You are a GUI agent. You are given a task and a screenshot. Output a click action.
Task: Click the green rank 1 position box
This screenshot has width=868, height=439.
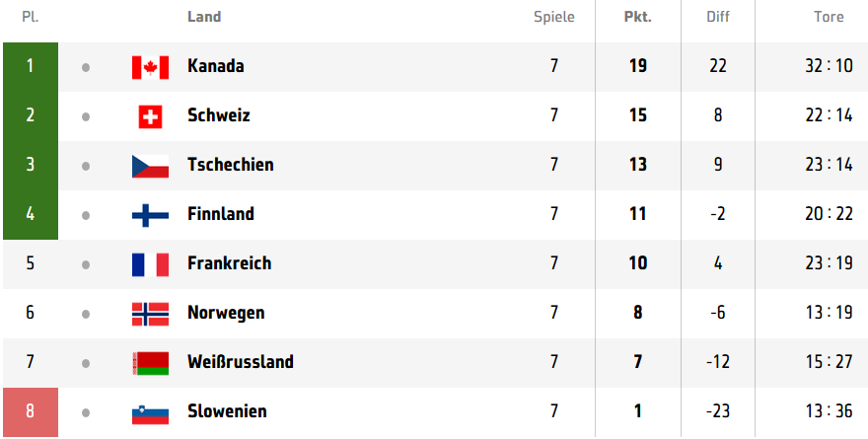point(31,67)
